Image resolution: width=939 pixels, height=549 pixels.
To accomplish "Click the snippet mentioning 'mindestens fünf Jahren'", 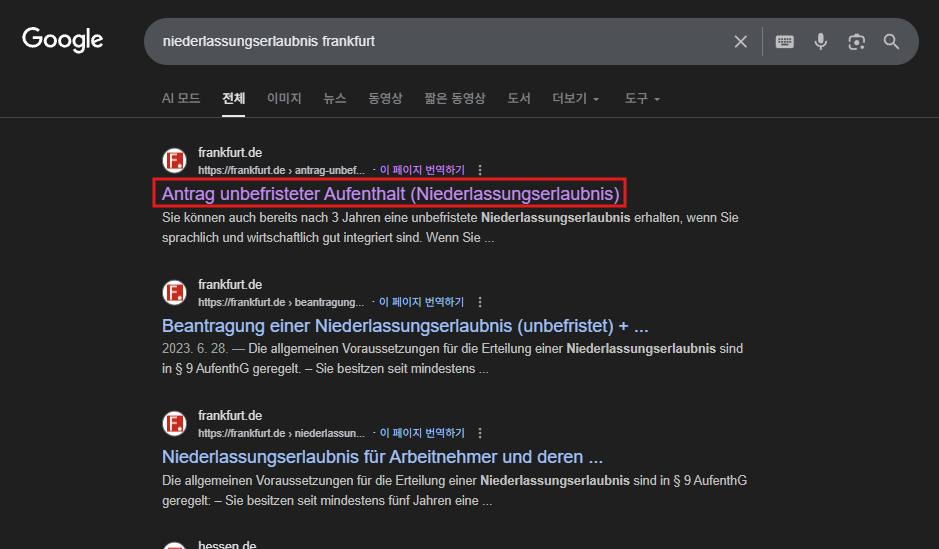I will coord(455,490).
